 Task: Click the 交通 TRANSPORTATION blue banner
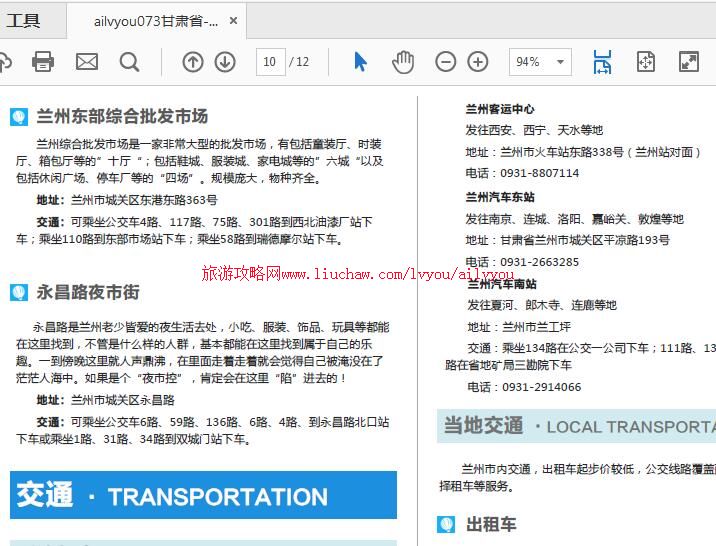click(x=203, y=496)
